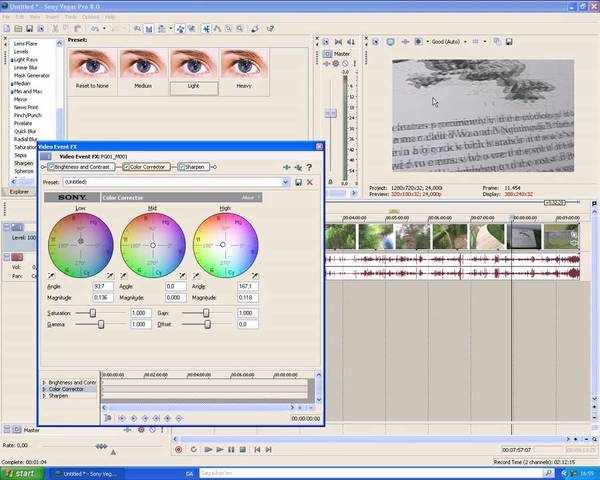The width and height of the screenshot is (600, 480).
Task: Expand the Brightness and Contrast keyframe row
Action: coord(44,382)
